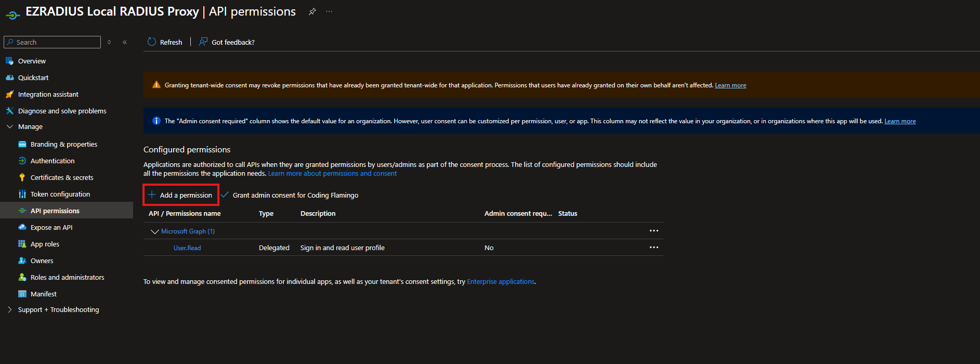This screenshot has width=980, height=364.
Task: Click the Overview sidebar icon
Action: 9,61
